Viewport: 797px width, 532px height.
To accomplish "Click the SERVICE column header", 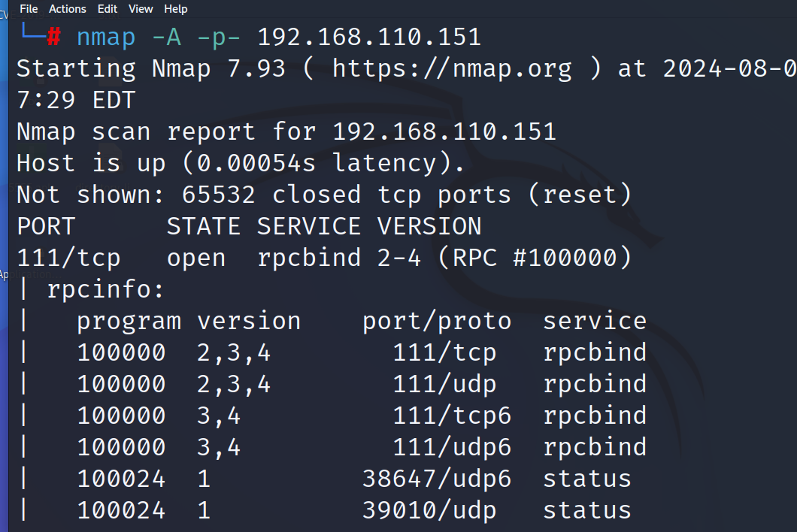I will coord(308,226).
